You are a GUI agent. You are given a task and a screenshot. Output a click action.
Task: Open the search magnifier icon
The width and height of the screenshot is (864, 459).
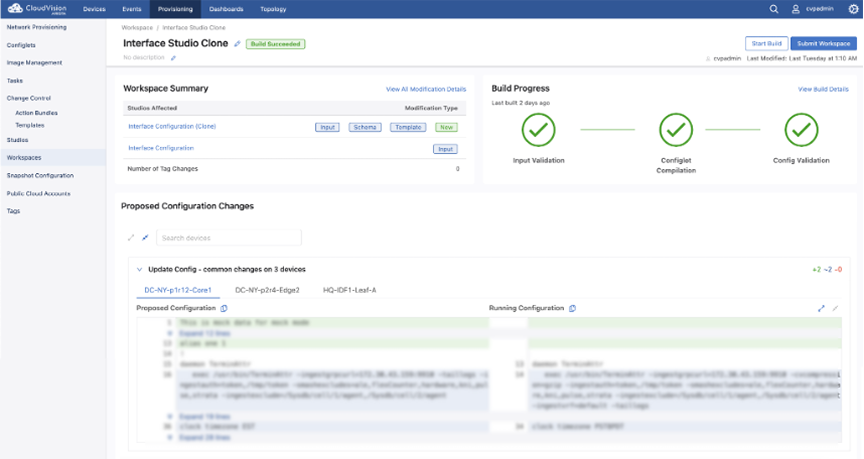point(774,9)
